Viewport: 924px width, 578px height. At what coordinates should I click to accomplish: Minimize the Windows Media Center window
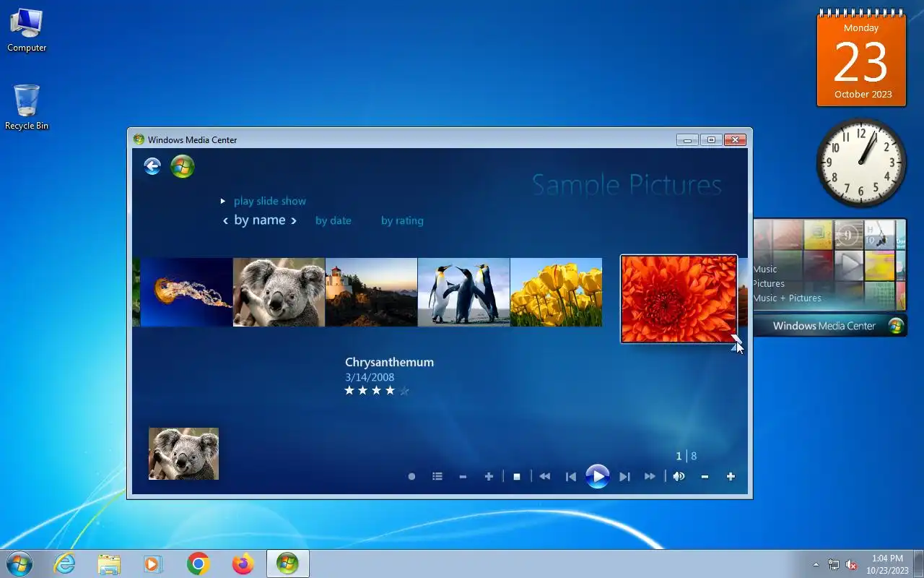(x=687, y=139)
